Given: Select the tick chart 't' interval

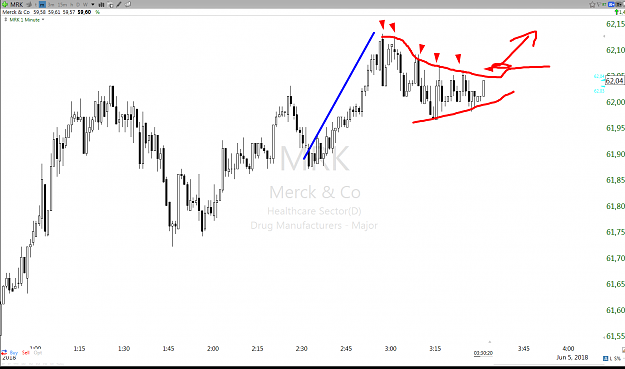Looking at the screenshot, I should click(x=35, y=4).
